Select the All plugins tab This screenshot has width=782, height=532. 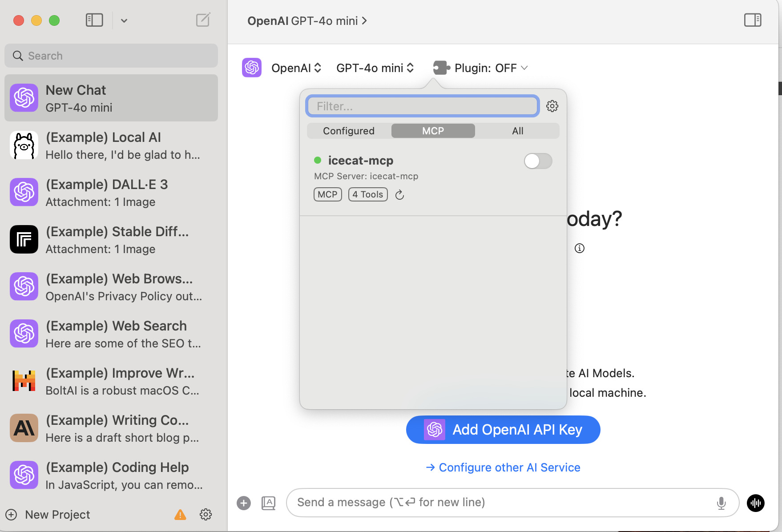[x=517, y=131]
